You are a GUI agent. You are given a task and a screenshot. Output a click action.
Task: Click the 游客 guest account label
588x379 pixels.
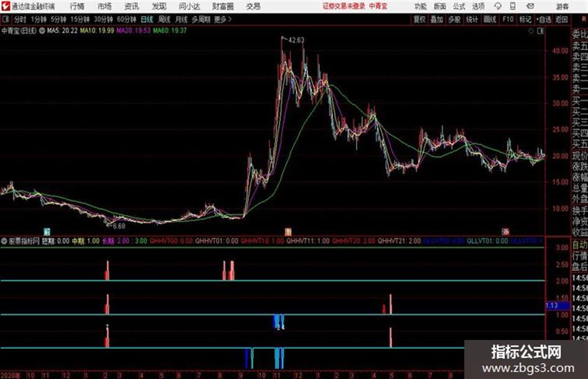(x=562, y=6)
